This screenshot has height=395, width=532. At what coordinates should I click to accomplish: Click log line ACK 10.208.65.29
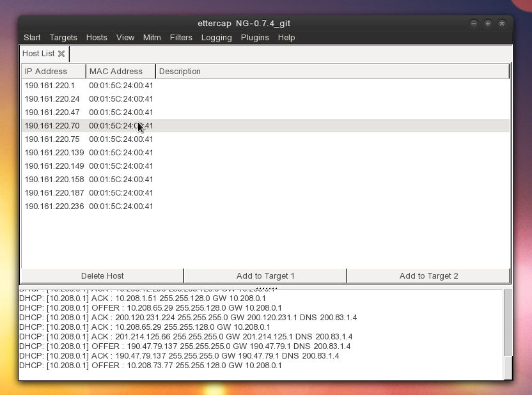click(145, 327)
